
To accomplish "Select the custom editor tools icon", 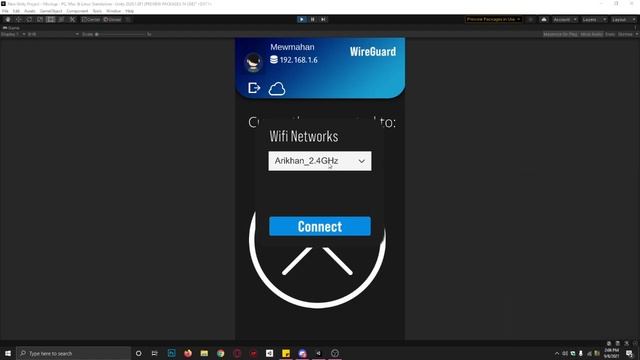I will (72, 20).
